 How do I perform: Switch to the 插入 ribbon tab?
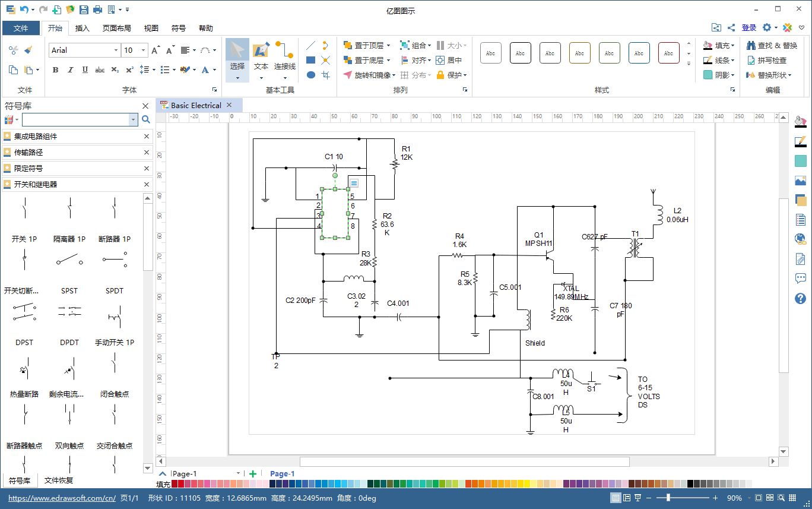coord(83,28)
